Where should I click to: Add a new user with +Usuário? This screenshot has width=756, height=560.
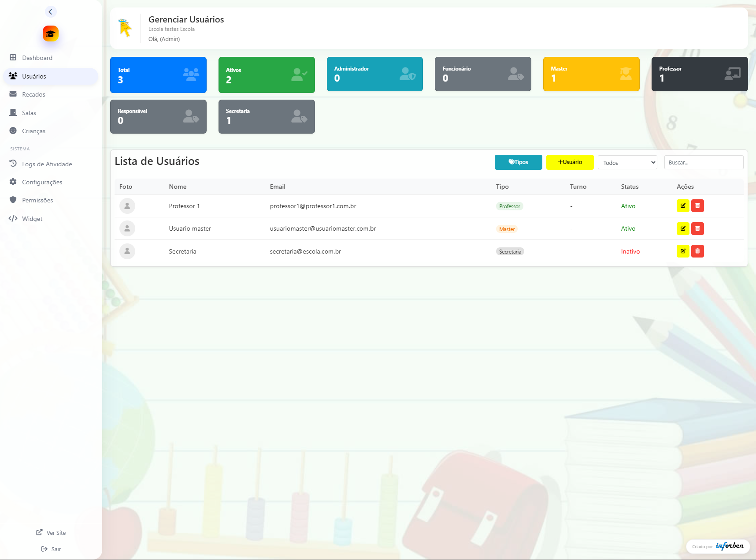(x=570, y=162)
